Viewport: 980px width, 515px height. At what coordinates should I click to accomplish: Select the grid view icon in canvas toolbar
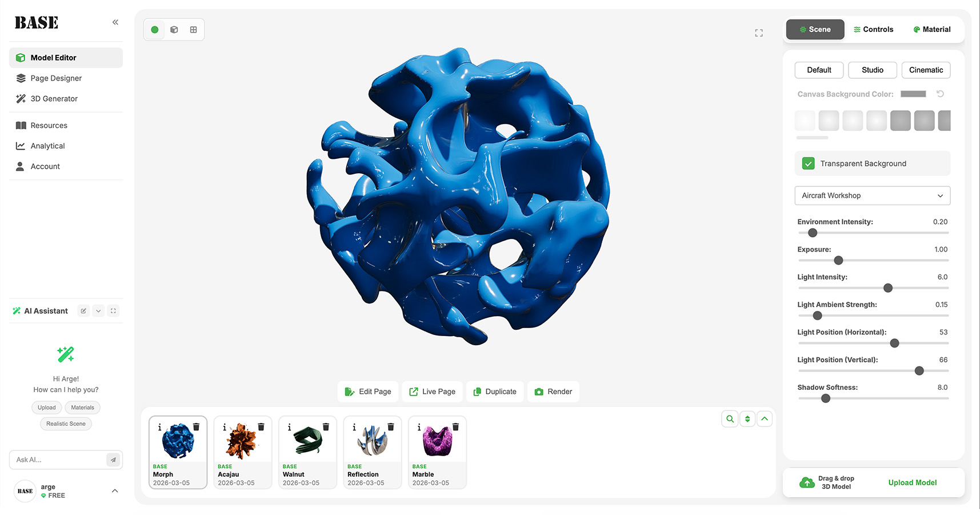(194, 30)
